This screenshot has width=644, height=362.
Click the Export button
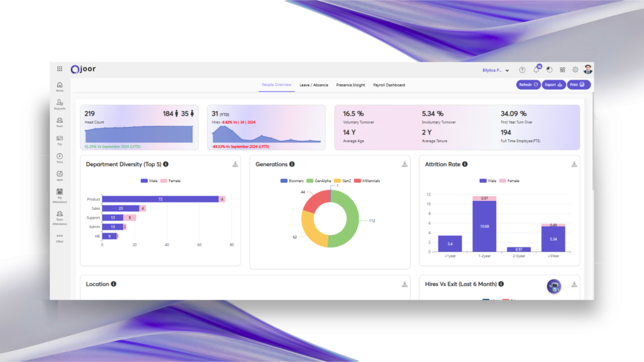tap(553, 85)
